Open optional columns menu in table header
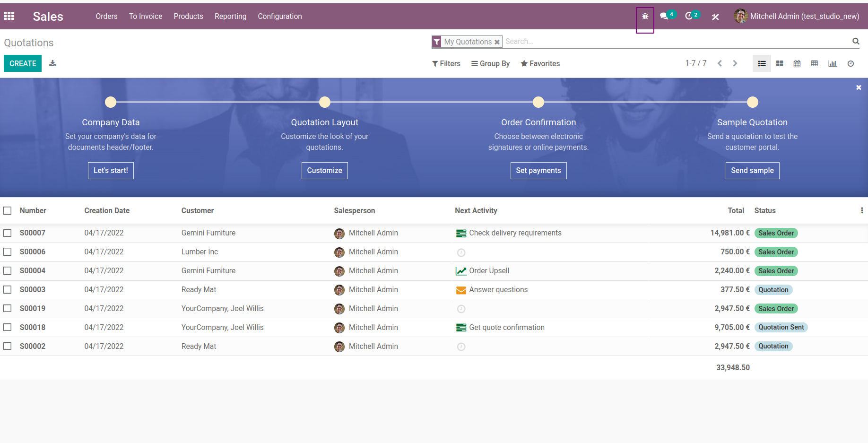 861,210
